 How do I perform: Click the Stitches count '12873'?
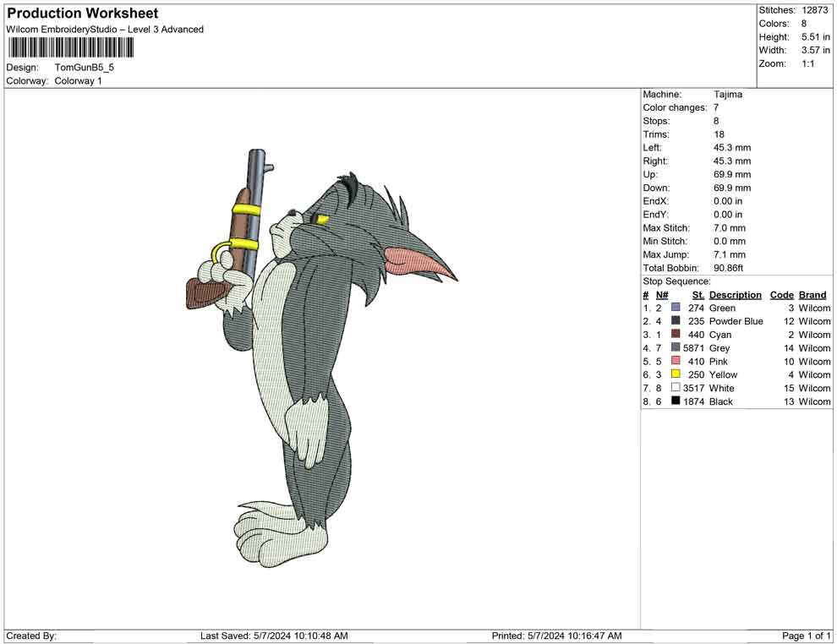click(x=814, y=10)
